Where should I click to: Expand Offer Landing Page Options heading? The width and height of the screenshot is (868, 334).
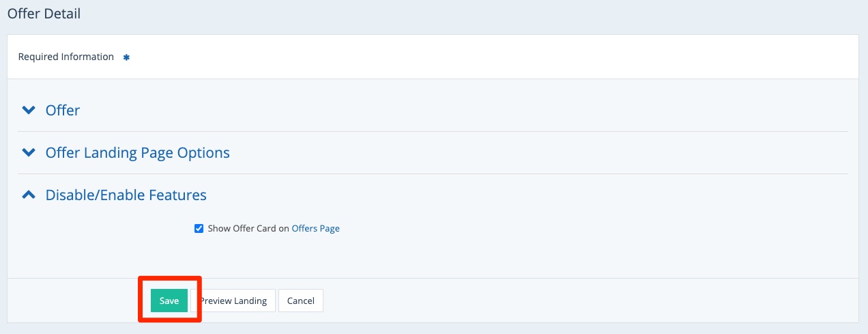click(x=137, y=152)
